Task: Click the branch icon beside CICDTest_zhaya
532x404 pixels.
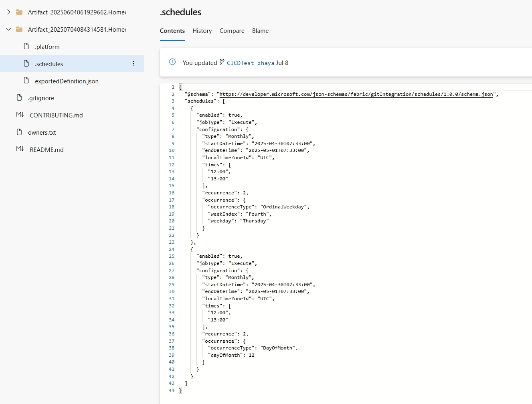Action: point(222,62)
